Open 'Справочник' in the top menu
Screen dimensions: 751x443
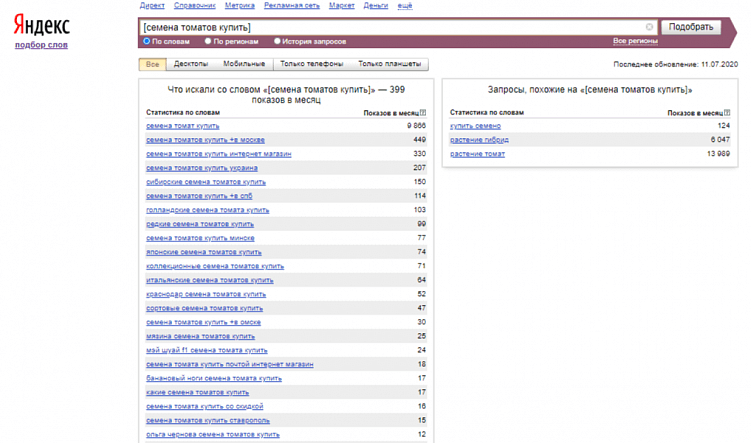click(x=194, y=5)
